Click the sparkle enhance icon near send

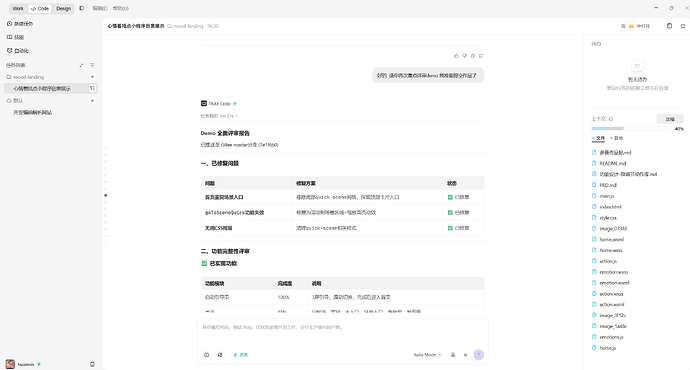466,355
